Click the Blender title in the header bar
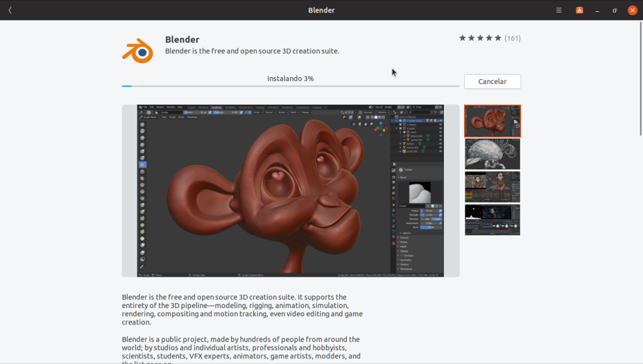The width and height of the screenshot is (643, 364). pyautogui.click(x=321, y=10)
